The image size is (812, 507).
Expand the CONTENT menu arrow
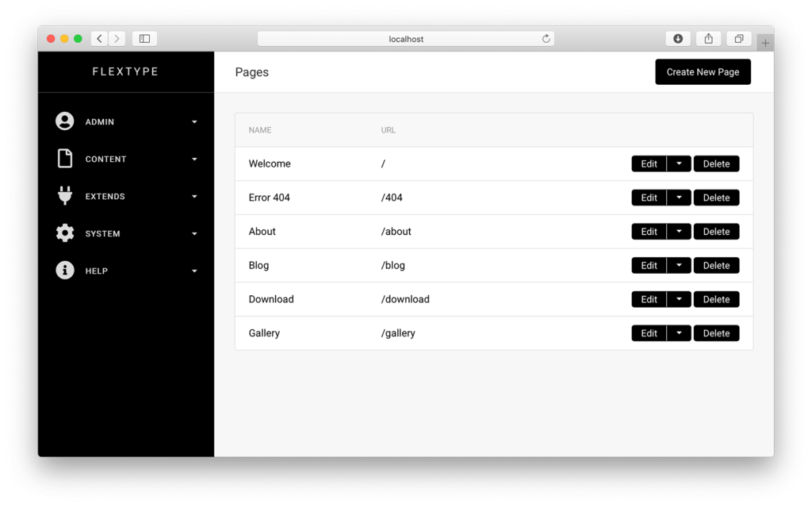point(195,159)
